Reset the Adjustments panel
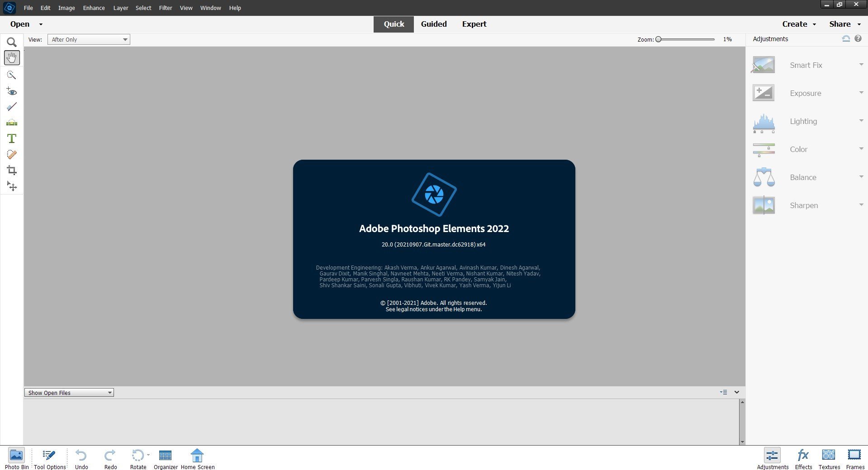This screenshot has width=868, height=470. (x=846, y=39)
